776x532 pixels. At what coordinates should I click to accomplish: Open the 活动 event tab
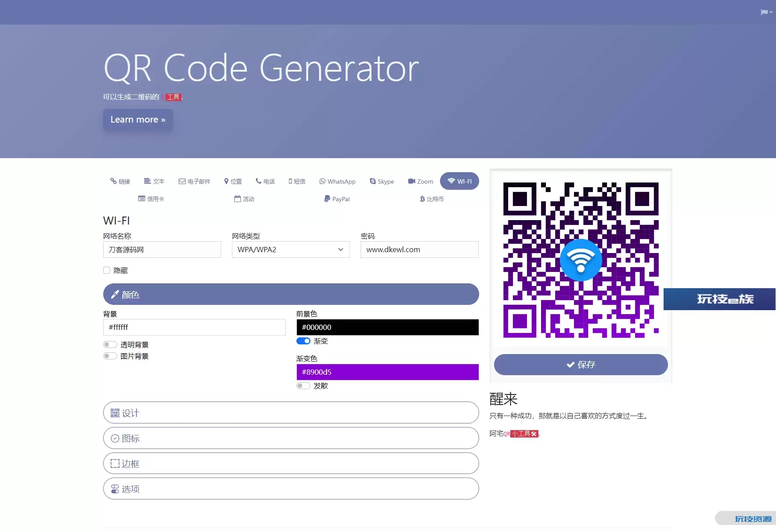[x=244, y=199]
